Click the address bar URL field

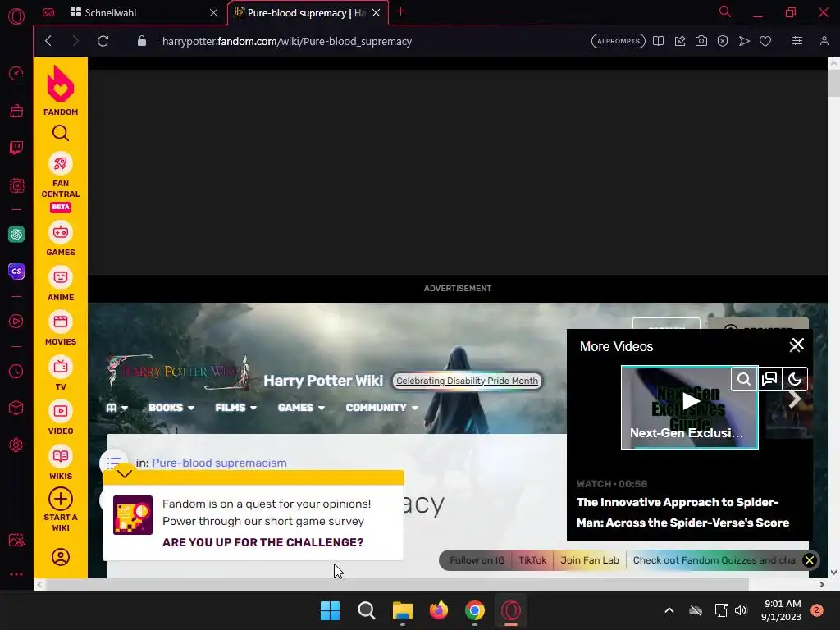286,41
